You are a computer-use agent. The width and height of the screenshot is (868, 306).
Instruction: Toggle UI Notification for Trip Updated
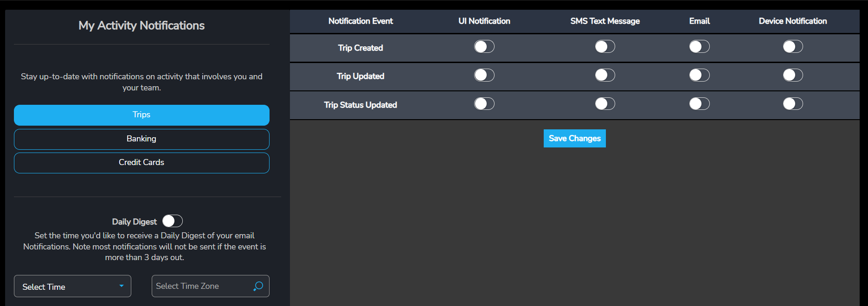coord(484,75)
